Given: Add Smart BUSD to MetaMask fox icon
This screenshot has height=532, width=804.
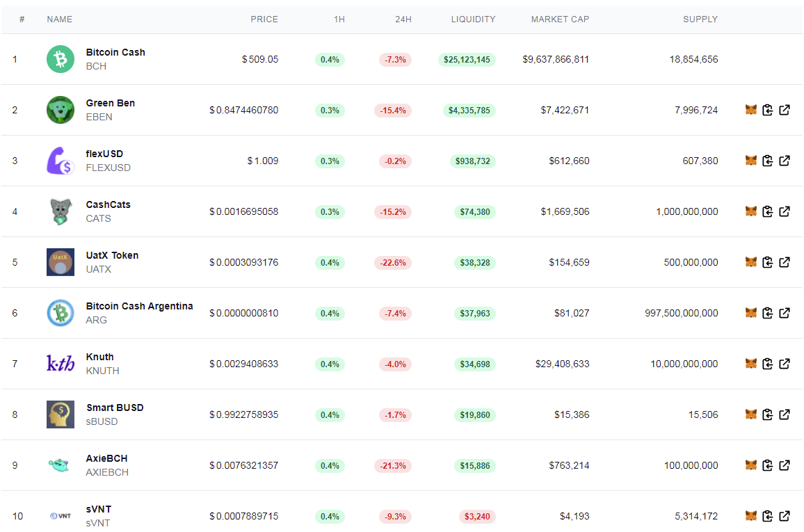Looking at the screenshot, I should click(x=750, y=414).
